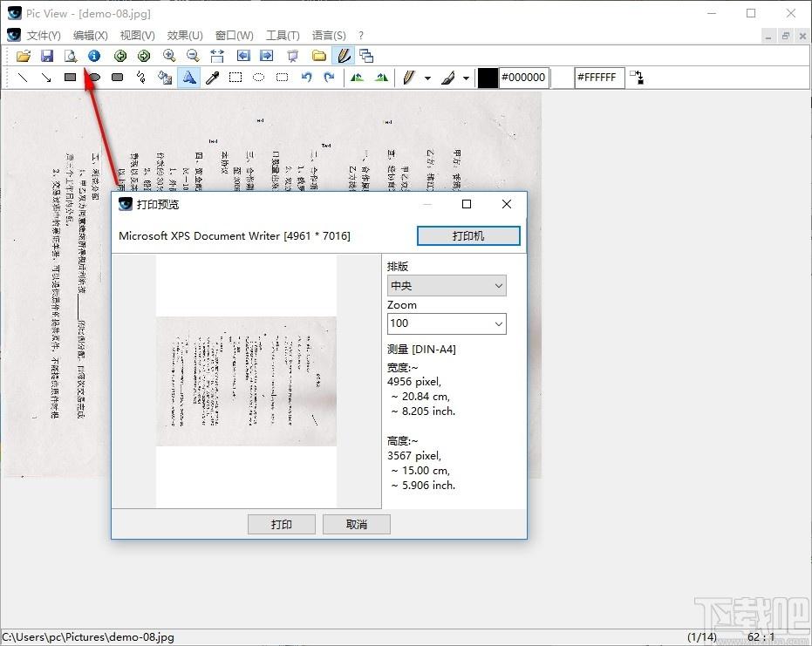Expand the Pen tool dropdown arrow
Image resolution: width=812 pixels, height=646 pixels.
[x=427, y=78]
